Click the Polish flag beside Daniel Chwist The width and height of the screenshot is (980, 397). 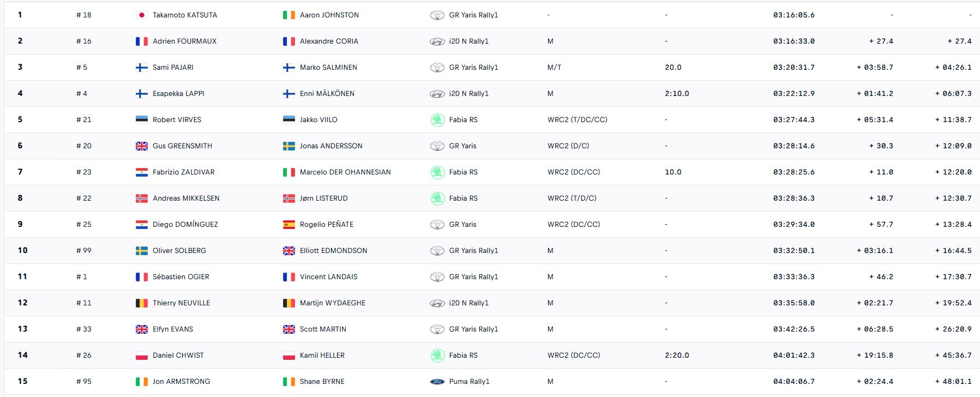(142, 356)
